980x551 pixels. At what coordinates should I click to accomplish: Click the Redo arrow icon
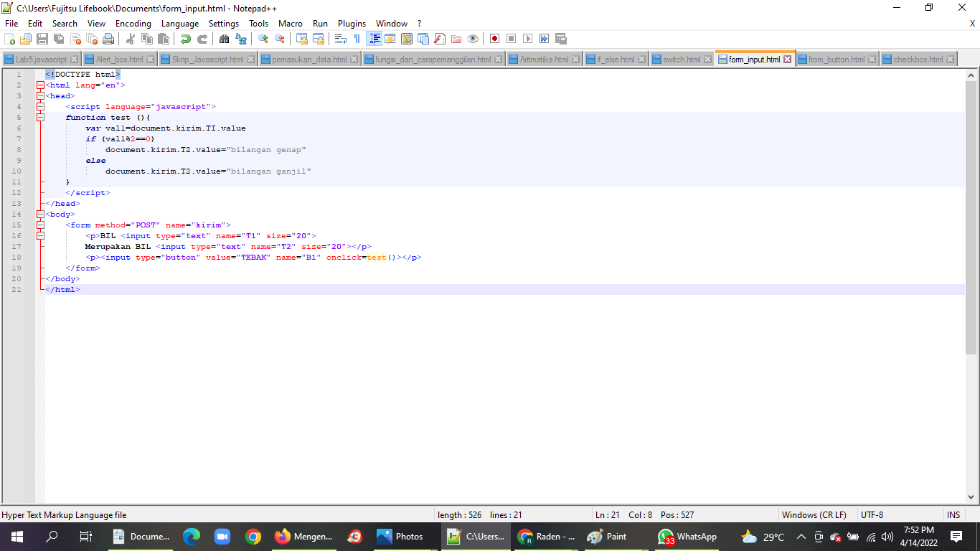[x=202, y=39]
